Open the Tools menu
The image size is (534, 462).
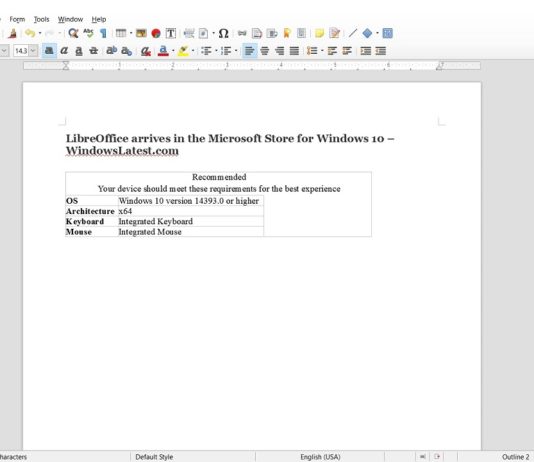(42, 19)
